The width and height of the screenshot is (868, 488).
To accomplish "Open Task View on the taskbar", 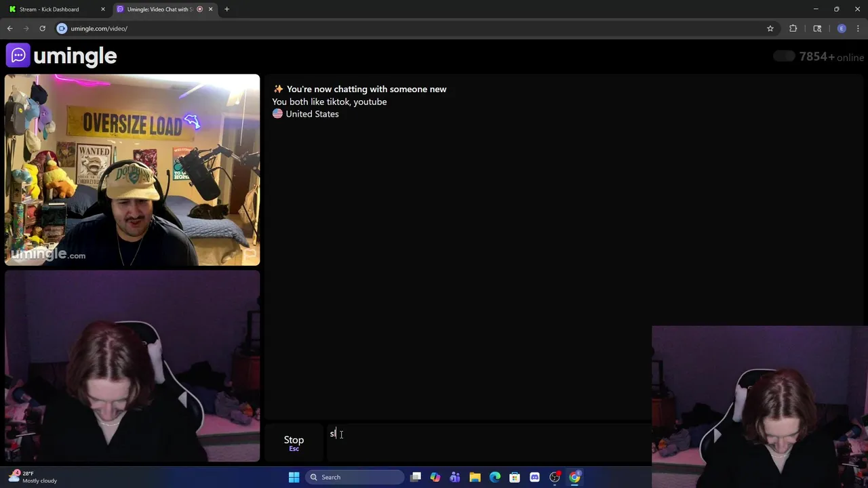I will click(416, 477).
